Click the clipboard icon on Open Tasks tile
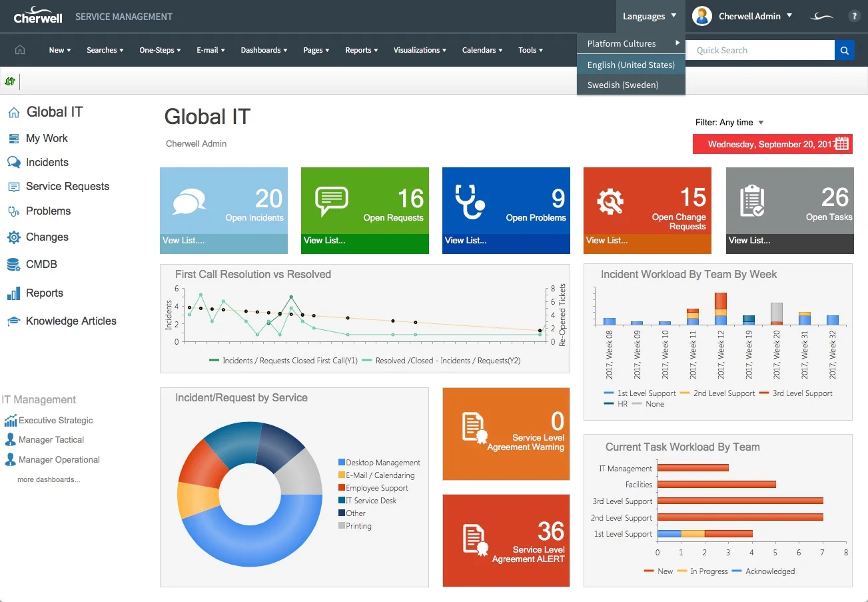Screen dimensions: 868x602 (752, 201)
